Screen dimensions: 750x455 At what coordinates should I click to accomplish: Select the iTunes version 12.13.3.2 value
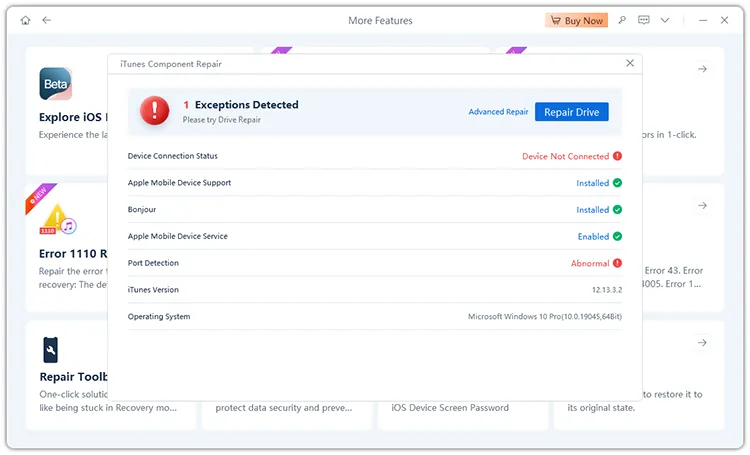pyautogui.click(x=607, y=290)
